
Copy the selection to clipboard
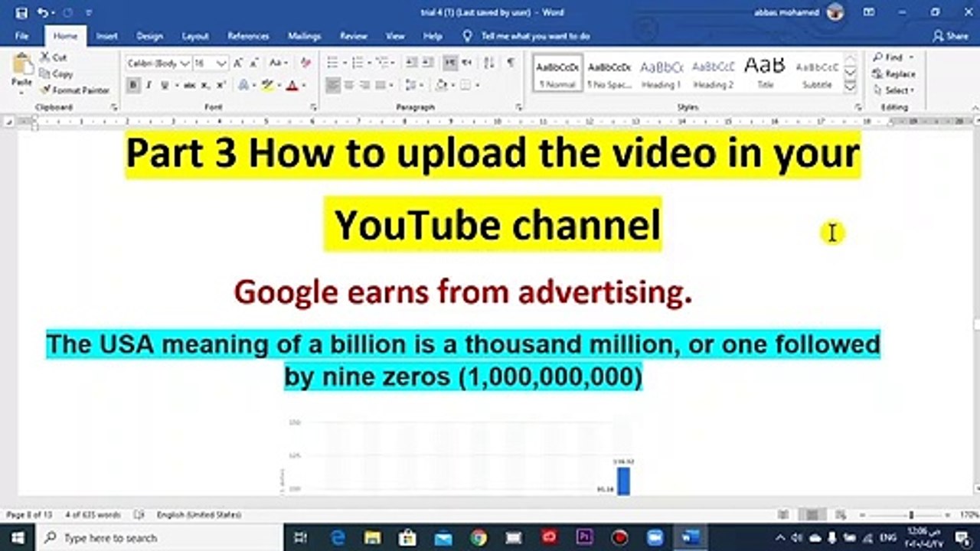57,73
